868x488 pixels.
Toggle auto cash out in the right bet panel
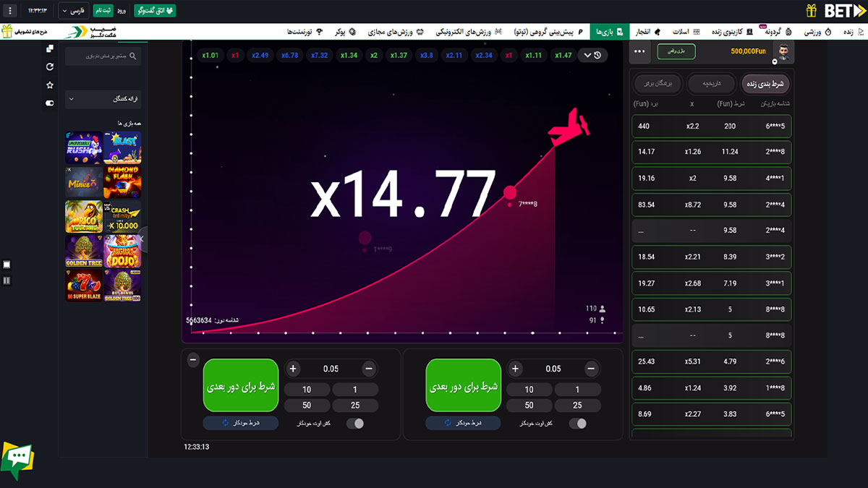577,424
